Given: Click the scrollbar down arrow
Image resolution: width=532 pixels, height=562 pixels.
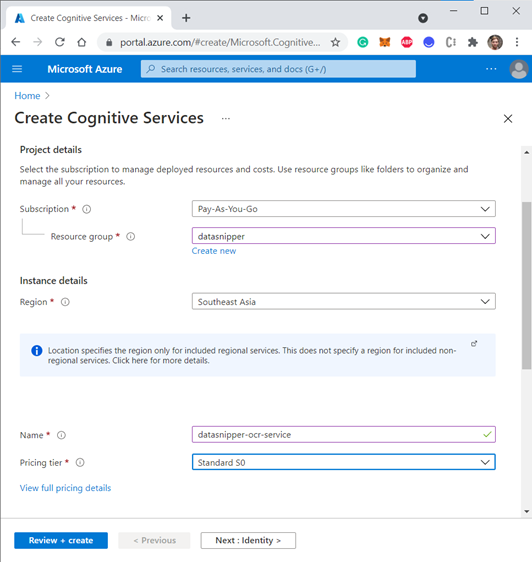Looking at the screenshot, I should coord(526,511).
